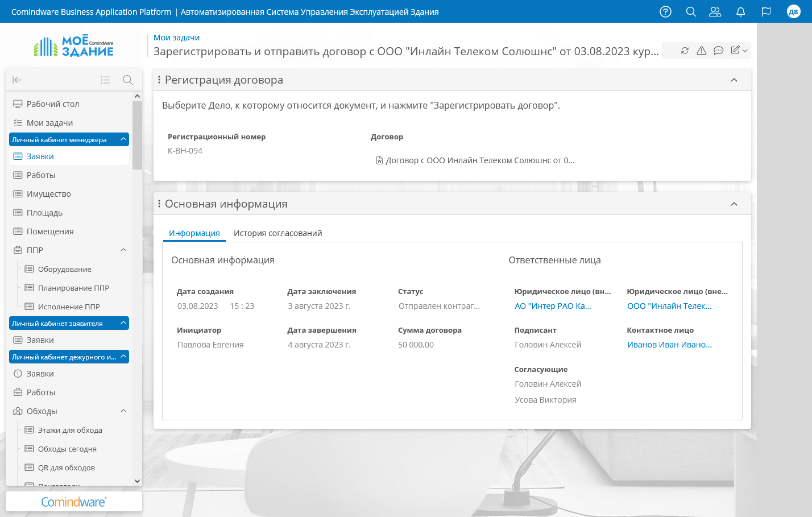Click the edit pencil icon

click(x=735, y=51)
